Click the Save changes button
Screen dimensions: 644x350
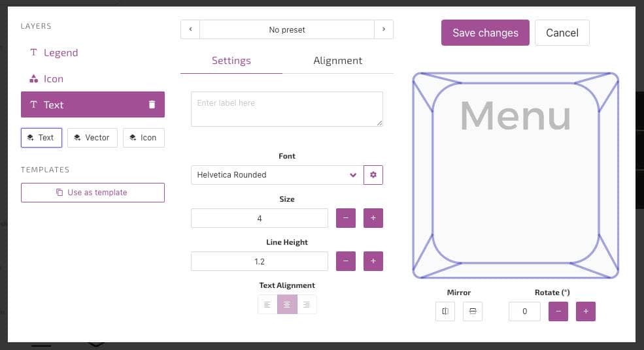point(485,33)
